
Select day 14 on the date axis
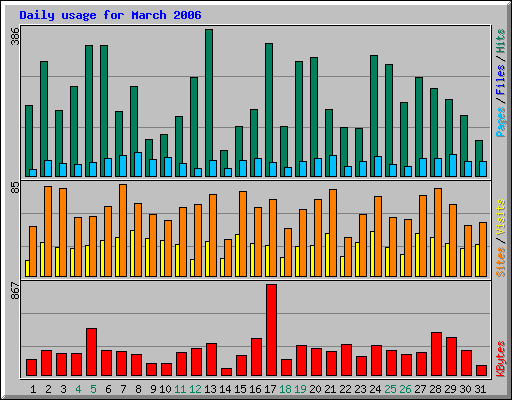click(x=225, y=389)
